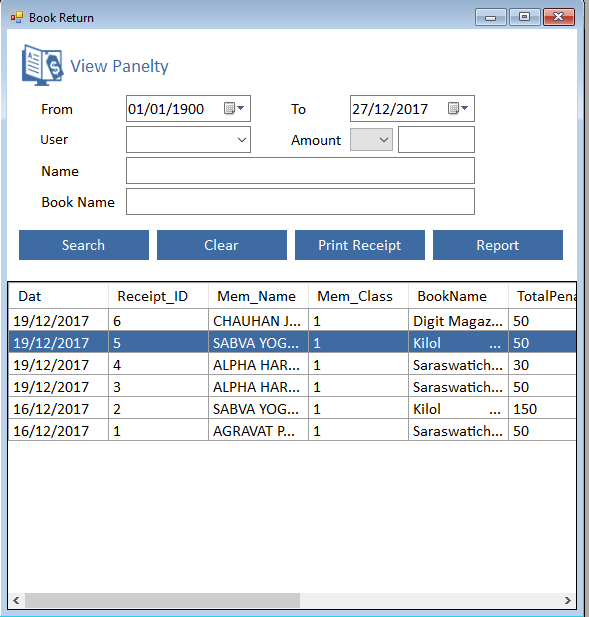Click the Report button
Viewport: 589px width, 617px height.
[498, 245]
